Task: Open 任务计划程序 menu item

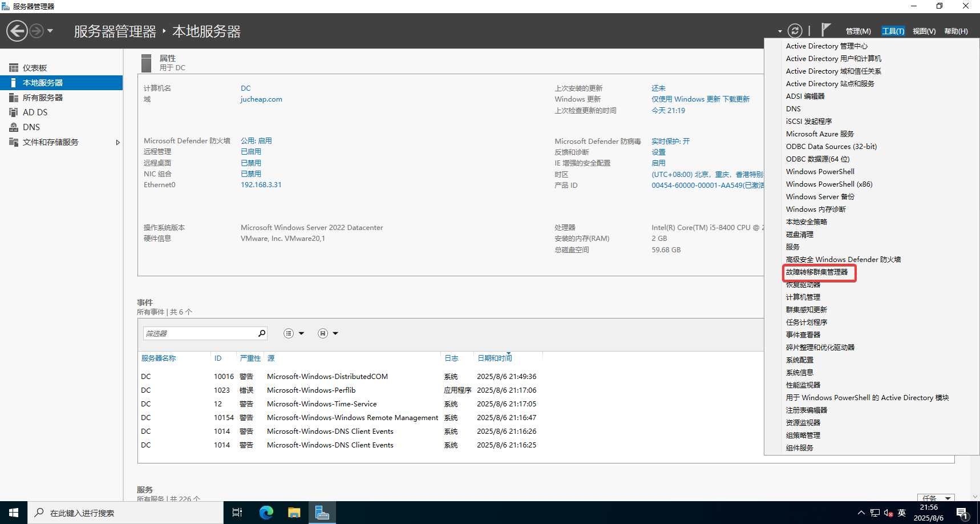Action: (x=806, y=323)
